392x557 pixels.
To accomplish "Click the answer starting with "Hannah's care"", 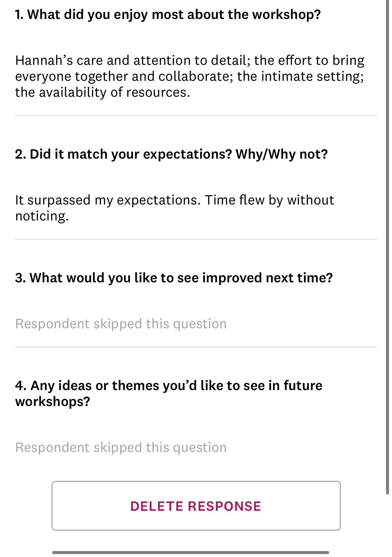I will point(190,76).
